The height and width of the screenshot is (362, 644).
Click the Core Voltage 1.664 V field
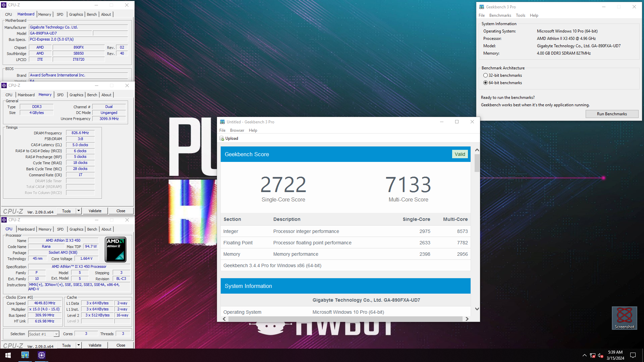pyautogui.click(x=86, y=258)
